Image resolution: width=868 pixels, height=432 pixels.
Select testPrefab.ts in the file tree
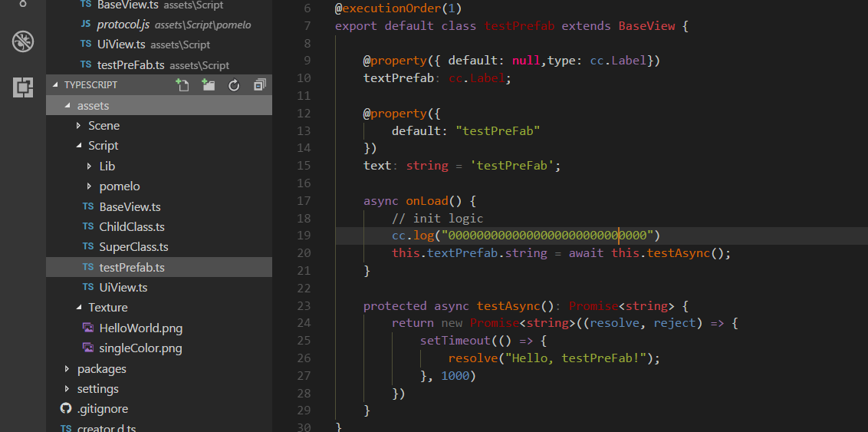point(159,267)
